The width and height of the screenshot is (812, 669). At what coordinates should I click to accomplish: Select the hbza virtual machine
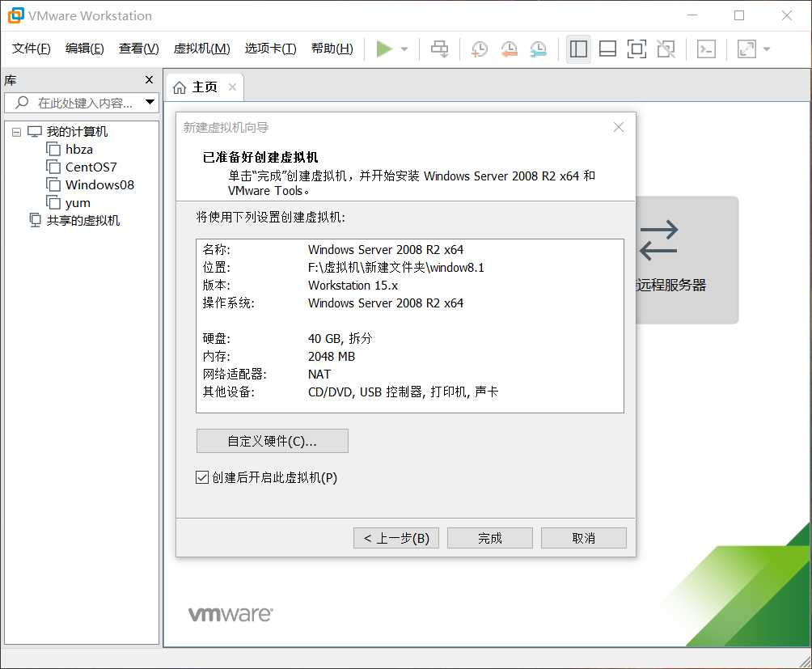(78, 150)
